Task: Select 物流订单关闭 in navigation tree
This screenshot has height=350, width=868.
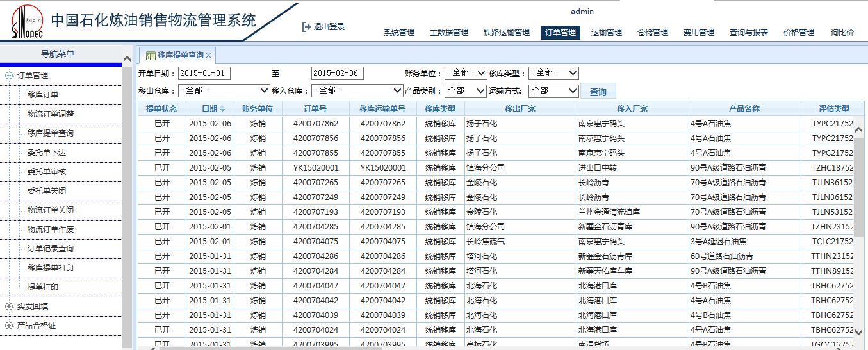Action: click(51, 210)
